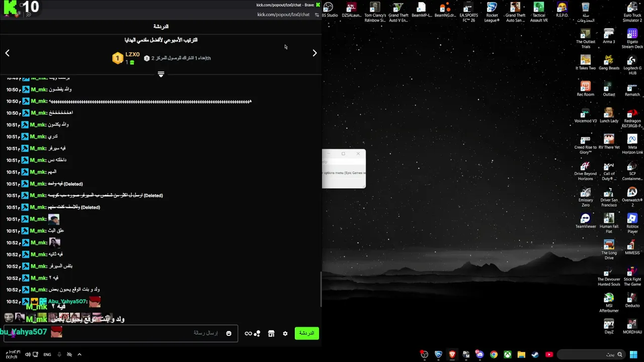
Task: Open Grand Theft Auto San Andreas shortcut
Action: point(515,12)
